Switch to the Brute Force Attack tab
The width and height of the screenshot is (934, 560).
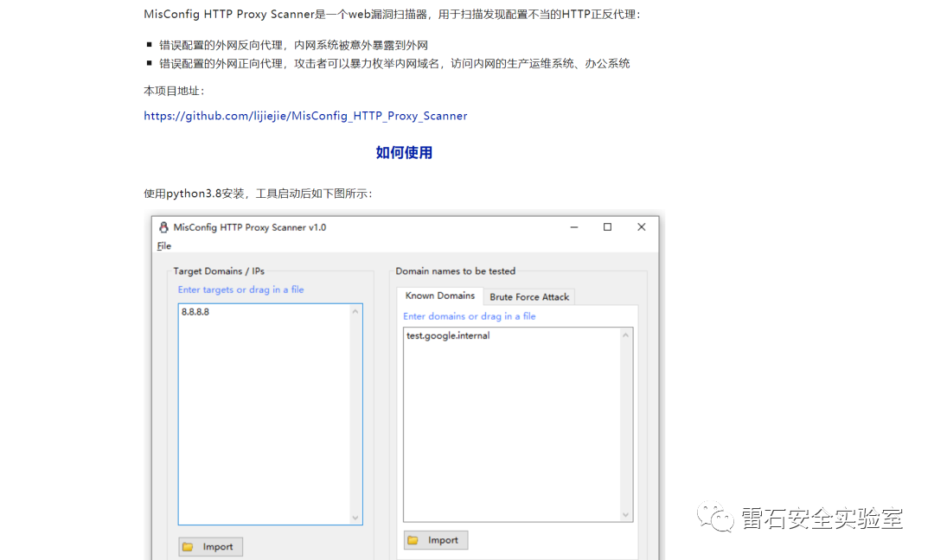click(529, 297)
